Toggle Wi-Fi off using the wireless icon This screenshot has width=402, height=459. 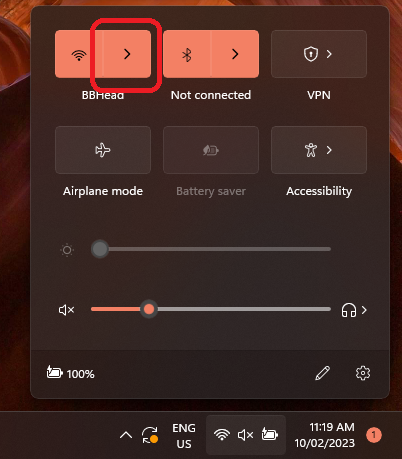79,54
